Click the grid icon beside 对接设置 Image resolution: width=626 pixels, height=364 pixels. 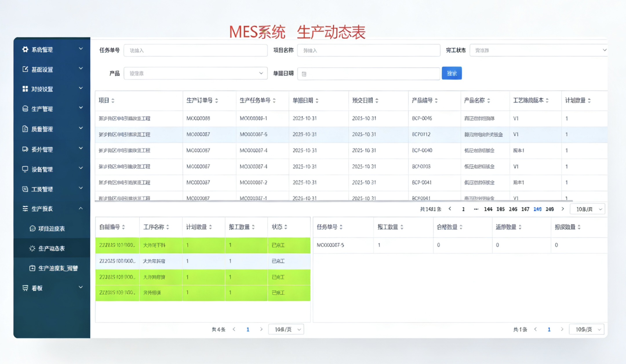pos(25,89)
